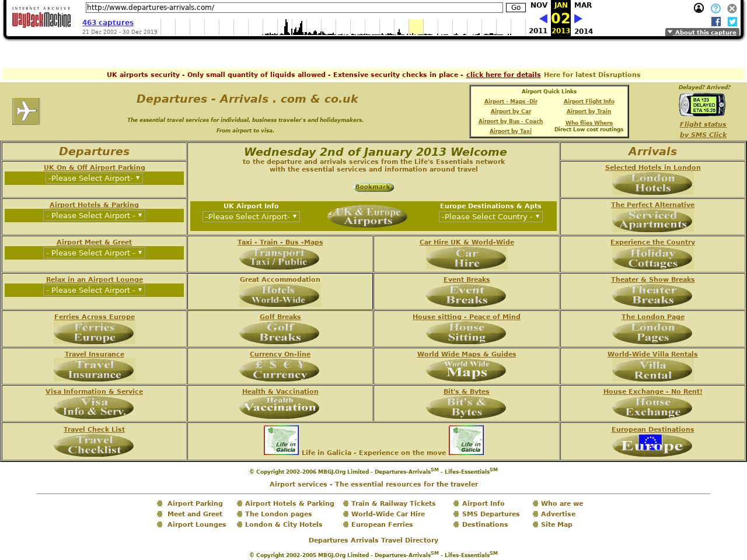Screen dimensions: 747x560
Task: Click the airplane logo icon
Action: (26, 111)
